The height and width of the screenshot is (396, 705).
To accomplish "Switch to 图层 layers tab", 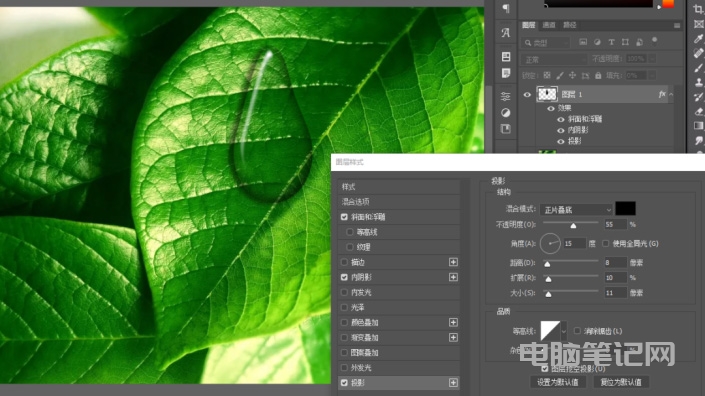I will [x=529, y=25].
